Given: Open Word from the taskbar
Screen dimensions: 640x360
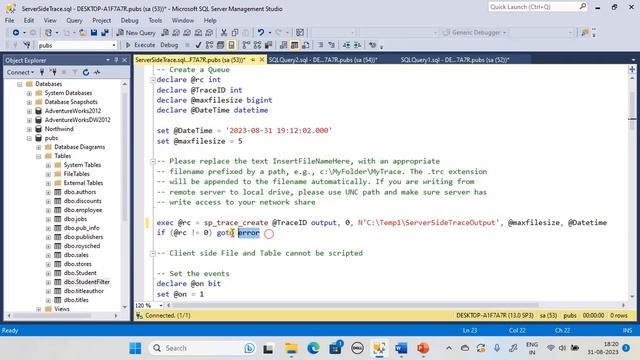Looking at the screenshot, I should pos(401,348).
